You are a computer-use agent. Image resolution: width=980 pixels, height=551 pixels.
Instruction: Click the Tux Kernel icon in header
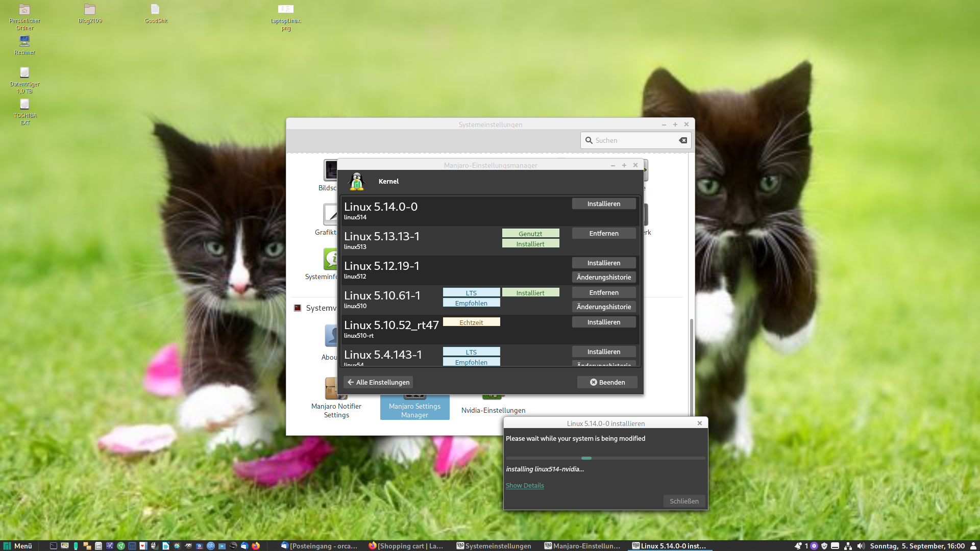coord(357,182)
